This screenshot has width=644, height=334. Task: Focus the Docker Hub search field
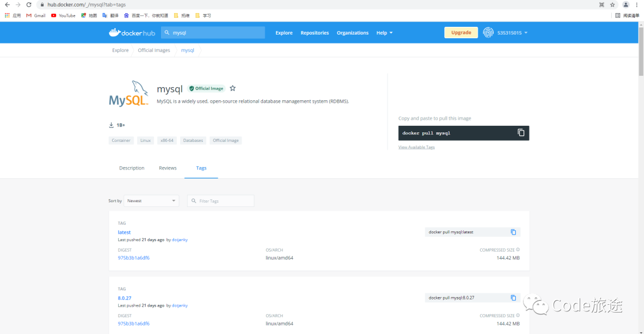tap(213, 32)
